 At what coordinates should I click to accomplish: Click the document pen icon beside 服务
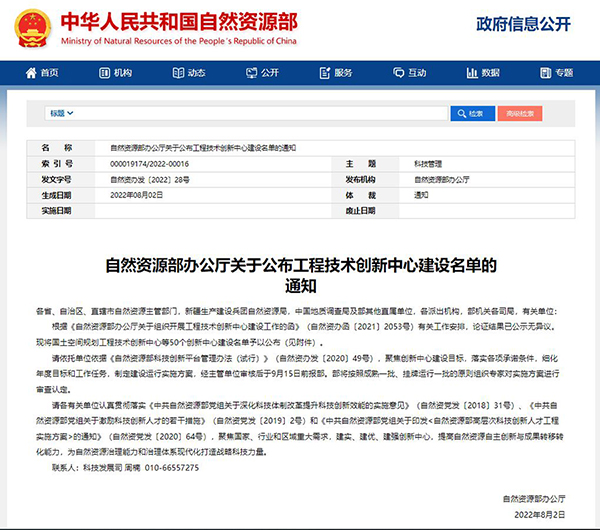[x=325, y=73]
